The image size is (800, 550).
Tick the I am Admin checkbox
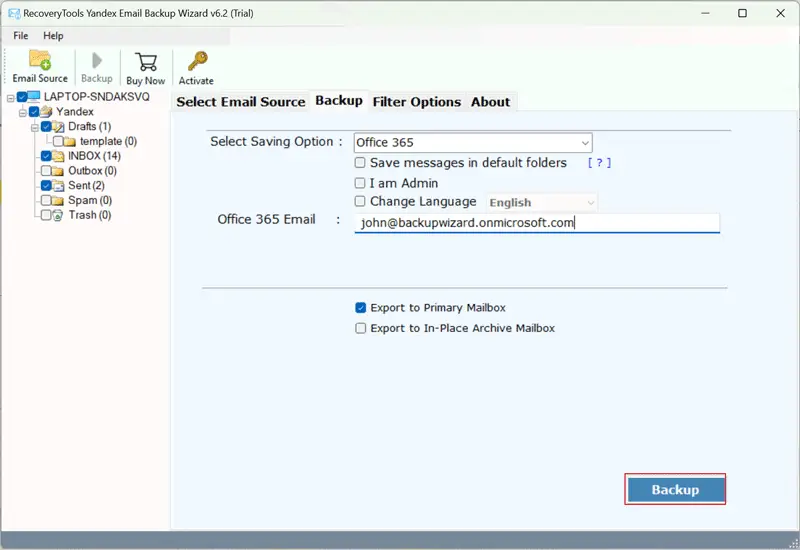tap(360, 183)
